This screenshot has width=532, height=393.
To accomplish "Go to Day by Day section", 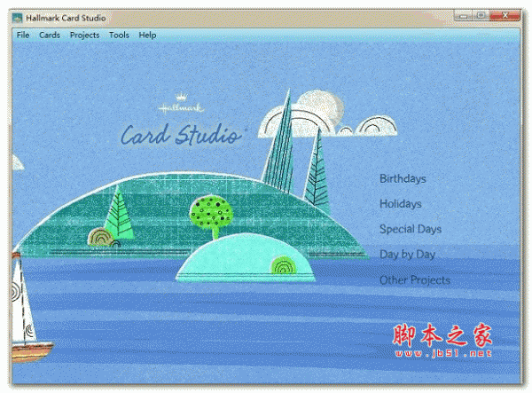I will coord(408,255).
